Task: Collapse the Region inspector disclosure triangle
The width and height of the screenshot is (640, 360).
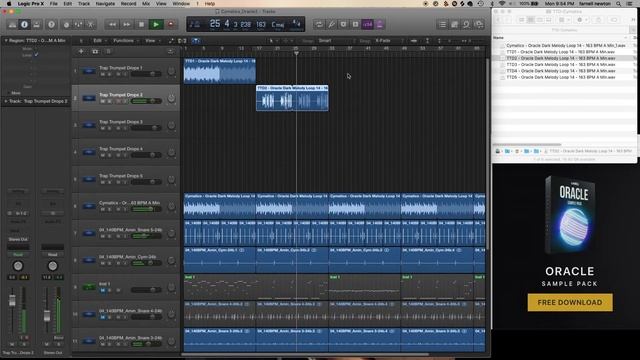Action: coord(6,41)
